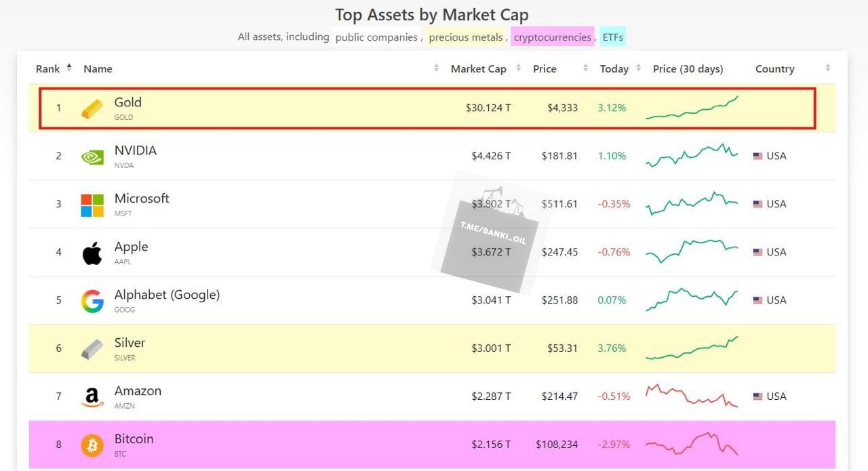
Task: Sort by Today percentage column
Action: 614,69
